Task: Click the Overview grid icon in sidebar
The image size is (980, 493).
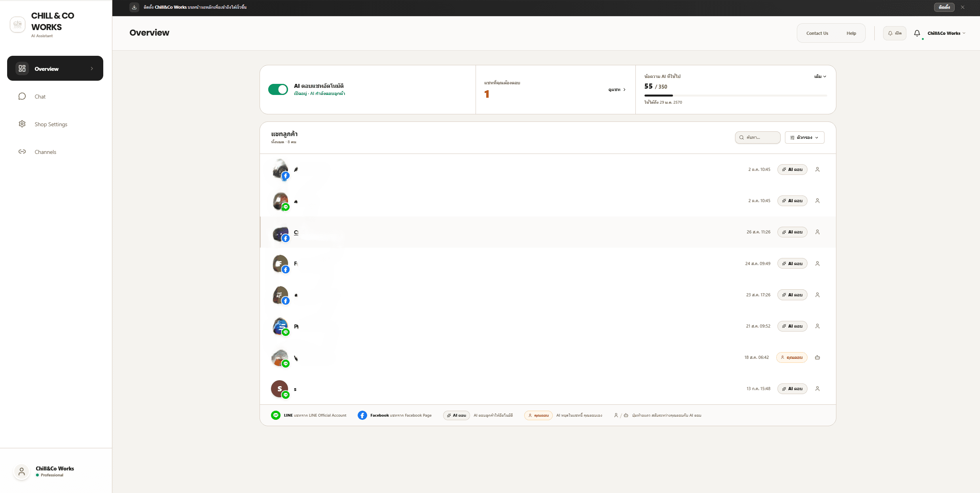Action: pyautogui.click(x=22, y=68)
